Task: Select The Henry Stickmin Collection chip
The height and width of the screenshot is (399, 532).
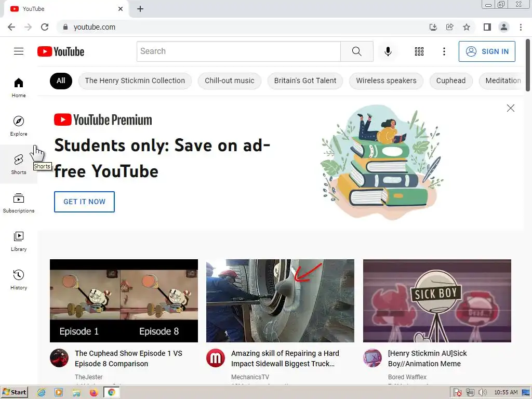Action: point(135,81)
